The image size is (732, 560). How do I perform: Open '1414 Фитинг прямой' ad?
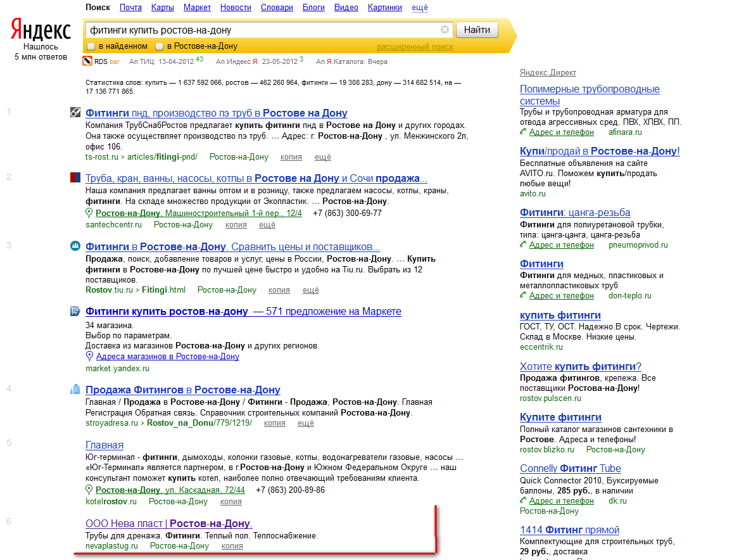point(569,530)
